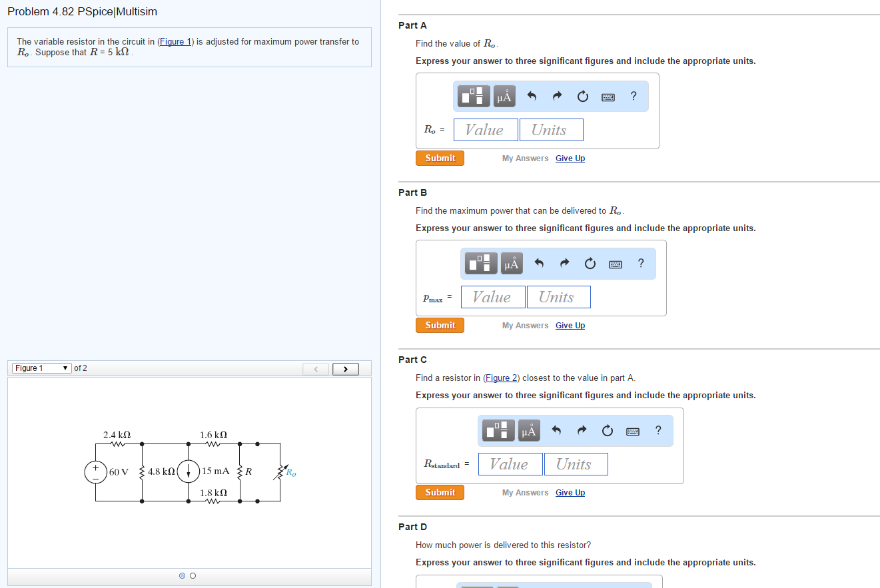
Task: Click the μÅ units icon in Part A
Action: point(504,96)
